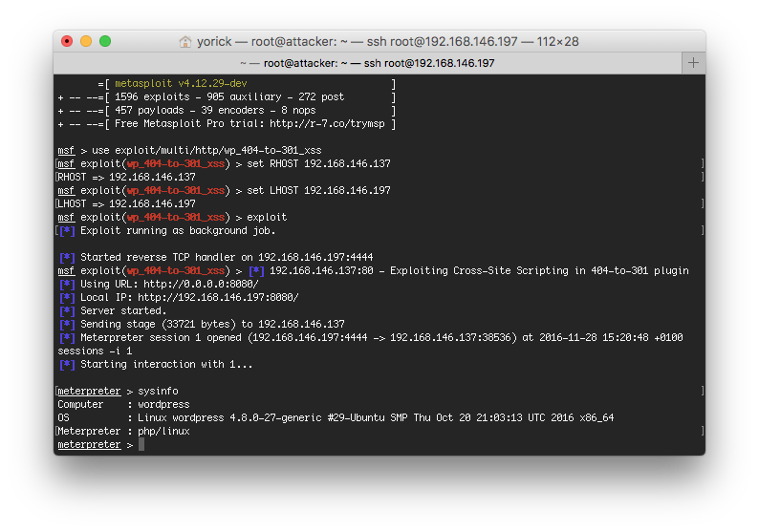The image size is (759, 532).
Task: Click the 'OS : Linux wordpress 4.8.0-27-generic' line
Action: (336, 417)
